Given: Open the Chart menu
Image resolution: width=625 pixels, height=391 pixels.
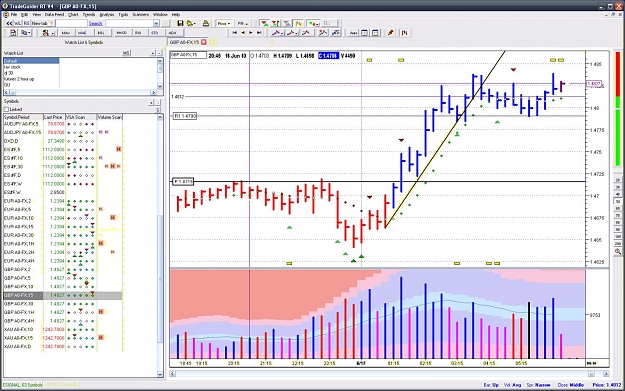Looking at the screenshot, I should click(73, 14).
